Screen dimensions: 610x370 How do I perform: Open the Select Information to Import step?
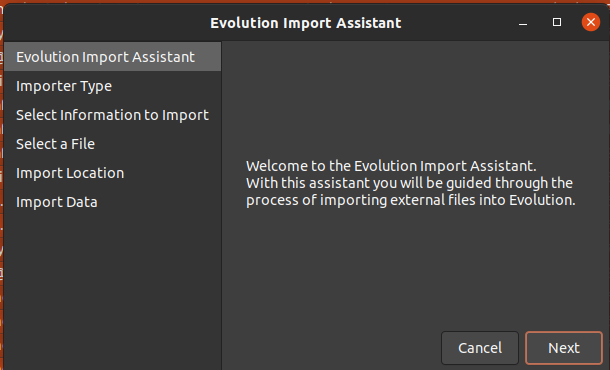112,115
